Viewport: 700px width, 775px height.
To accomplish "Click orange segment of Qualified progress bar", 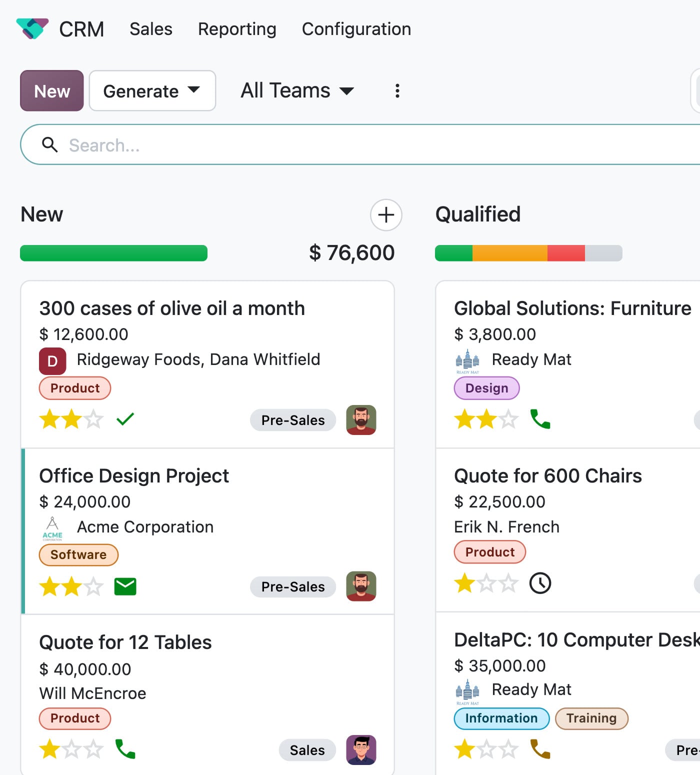I will tap(510, 253).
